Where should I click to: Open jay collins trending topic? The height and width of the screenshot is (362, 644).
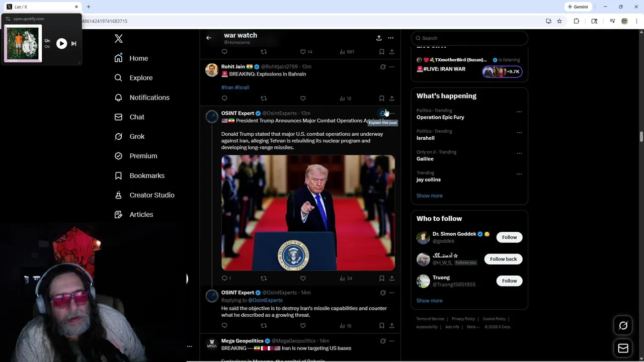429,179
